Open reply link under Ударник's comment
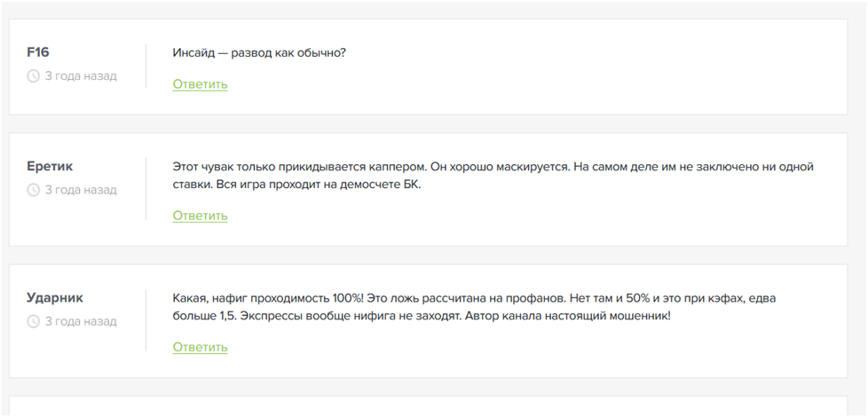868x417 pixels. pos(200,347)
